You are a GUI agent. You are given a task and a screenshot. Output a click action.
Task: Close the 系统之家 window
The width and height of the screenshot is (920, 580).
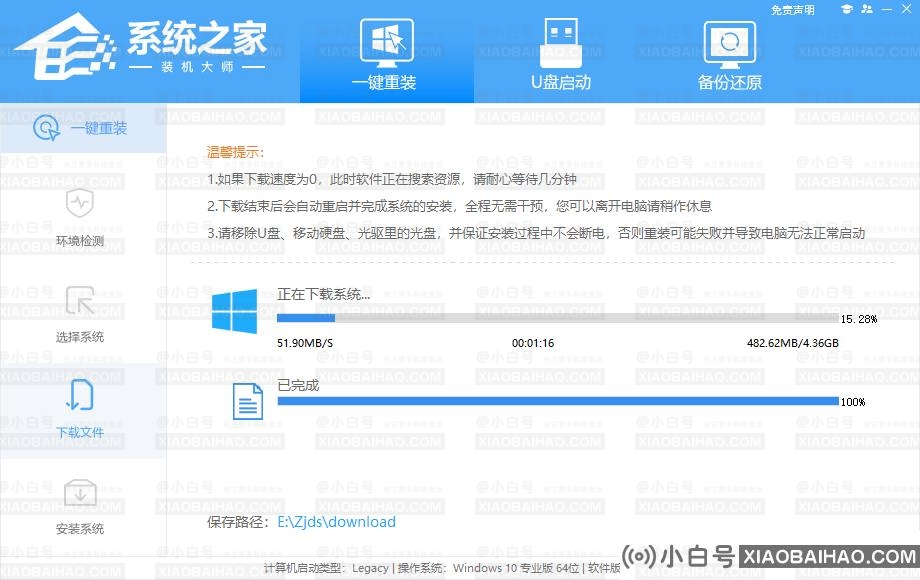point(907,9)
